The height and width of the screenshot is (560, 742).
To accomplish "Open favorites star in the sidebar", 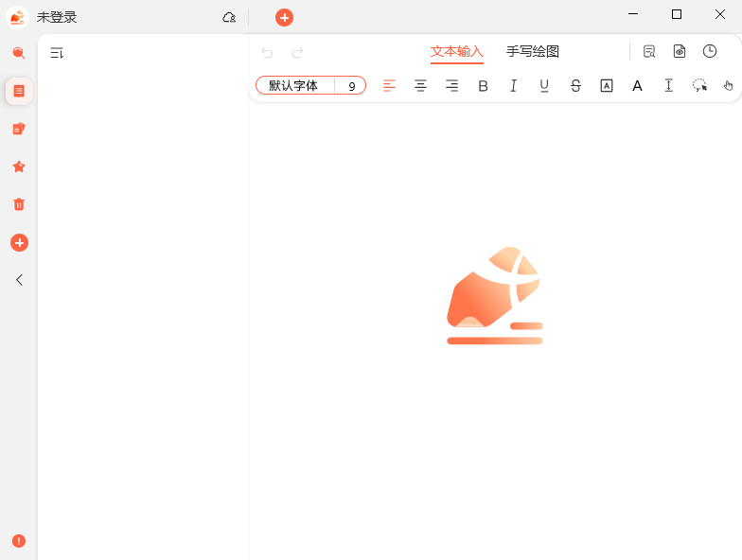I will pos(19,166).
